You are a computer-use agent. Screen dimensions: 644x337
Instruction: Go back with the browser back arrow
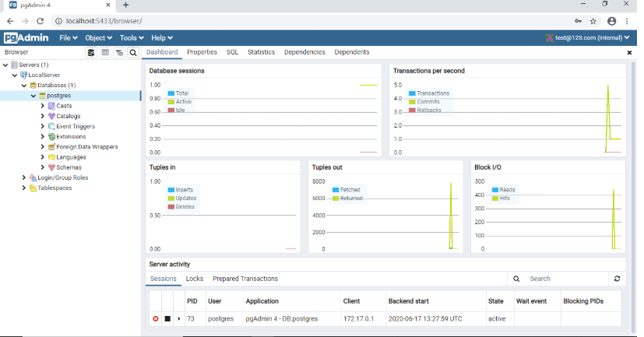tap(10, 21)
